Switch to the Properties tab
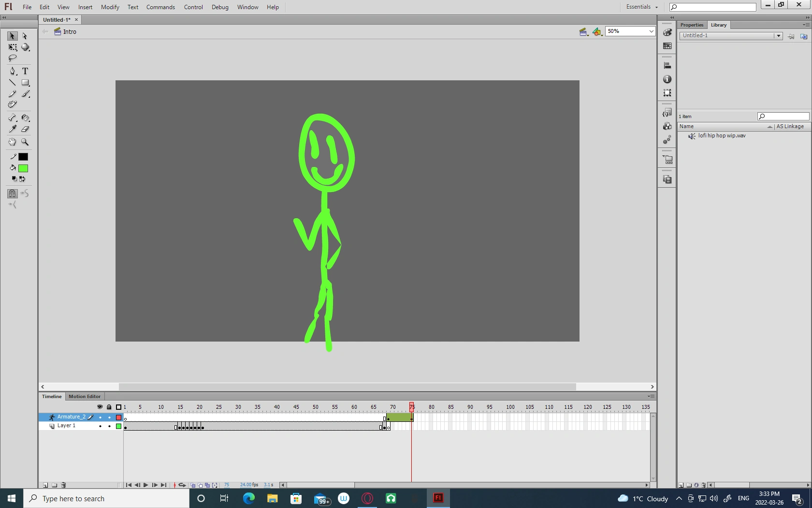Screen dimensions: 812x508 [x=692, y=25]
